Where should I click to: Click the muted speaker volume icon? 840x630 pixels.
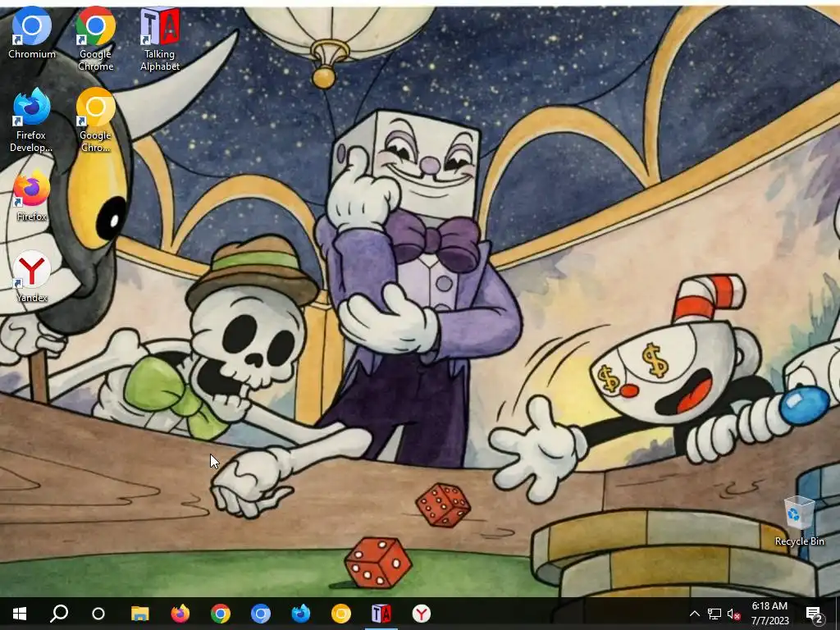coord(733,614)
